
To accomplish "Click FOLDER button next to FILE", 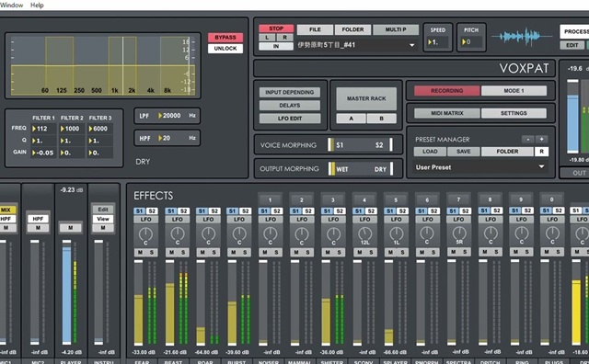I will coord(352,29).
